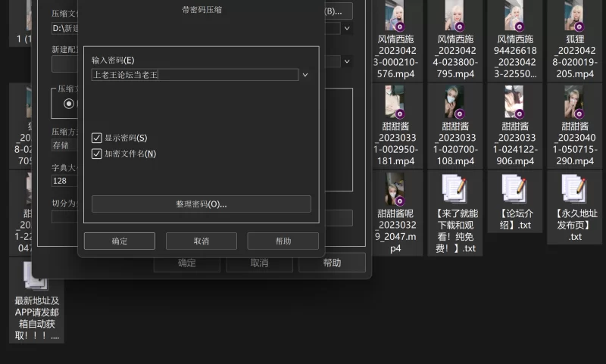
Task: Expand the archive name dropdown arrow
Action: click(347, 28)
